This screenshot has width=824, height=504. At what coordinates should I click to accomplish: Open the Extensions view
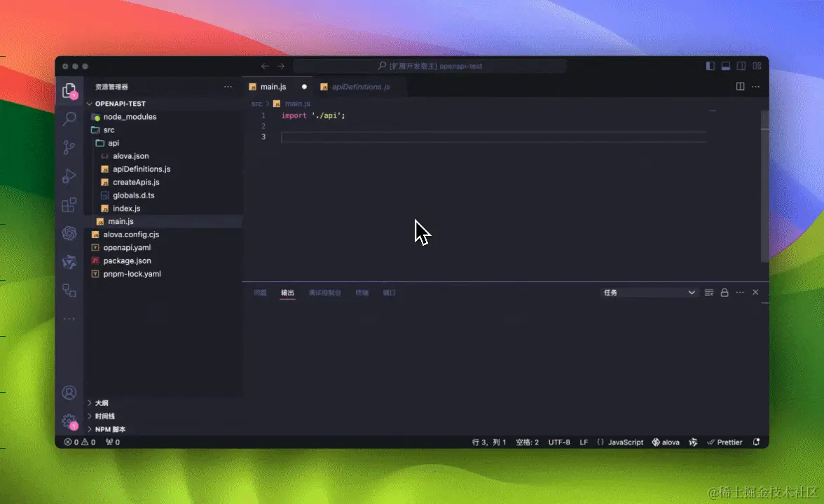tap(69, 204)
